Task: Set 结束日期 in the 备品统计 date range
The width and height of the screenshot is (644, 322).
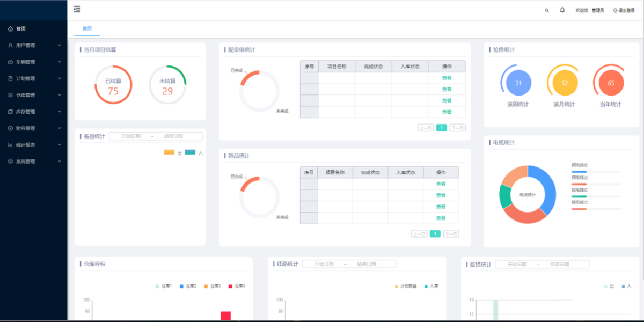Action: (x=173, y=136)
